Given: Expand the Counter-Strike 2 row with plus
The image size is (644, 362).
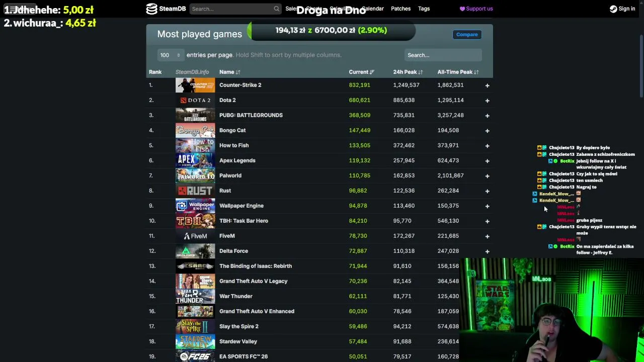Looking at the screenshot, I should coord(487,85).
